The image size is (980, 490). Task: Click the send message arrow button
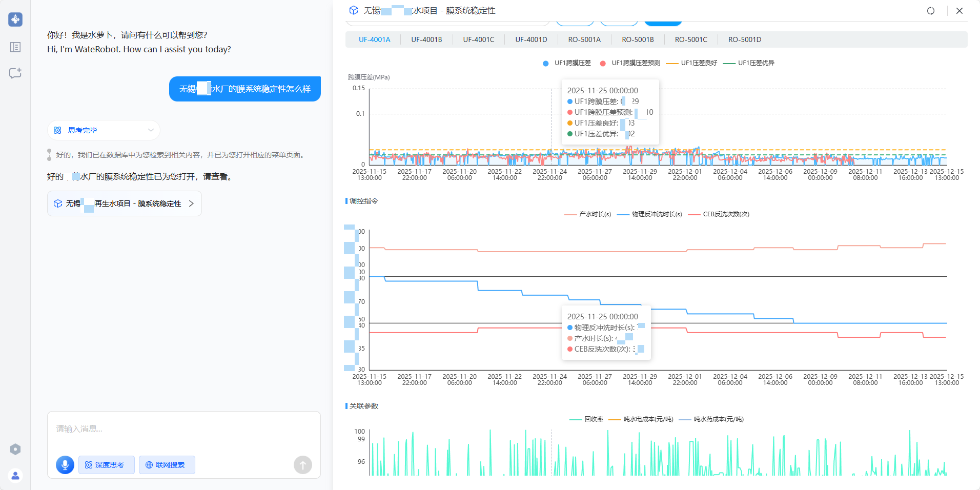pyautogui.click(x=302, y=465)
